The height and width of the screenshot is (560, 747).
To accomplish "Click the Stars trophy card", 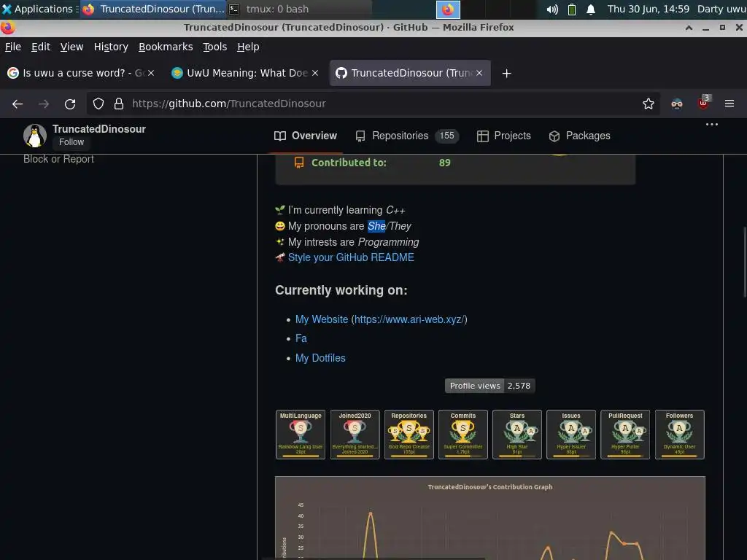I will [517, 435].
